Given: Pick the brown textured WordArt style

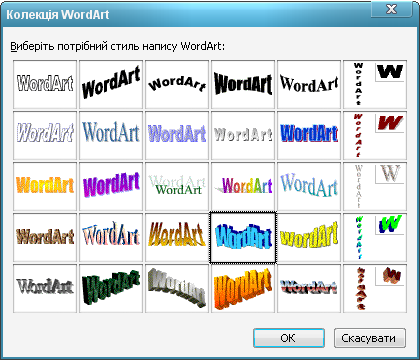Looking at the screenshot, I should click(x=45, y=237).
